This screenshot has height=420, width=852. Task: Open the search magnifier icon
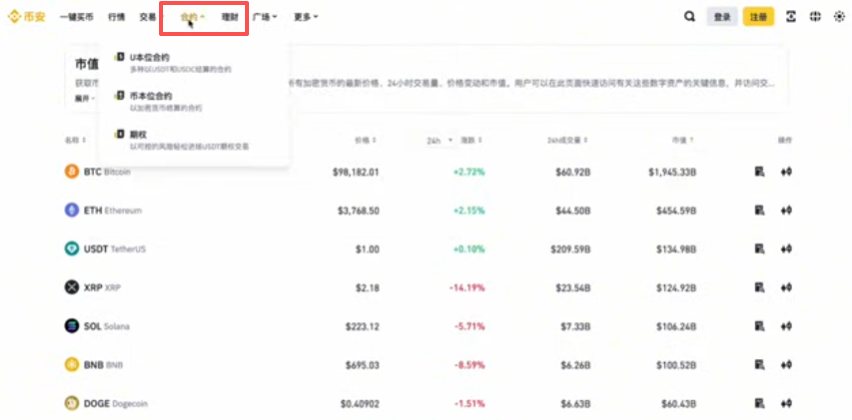(690, 17)
